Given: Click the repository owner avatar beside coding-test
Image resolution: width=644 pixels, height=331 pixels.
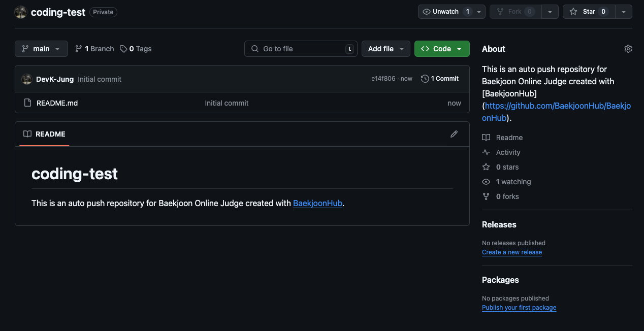Looking at the screenshot, I should [21, 12].
